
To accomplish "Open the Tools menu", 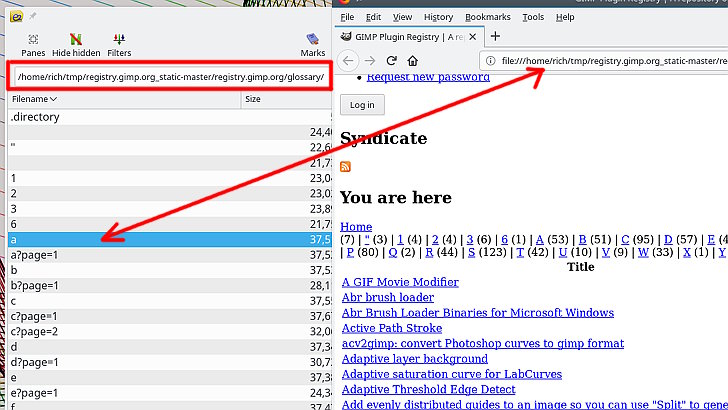I will click(x=533, y=17).
